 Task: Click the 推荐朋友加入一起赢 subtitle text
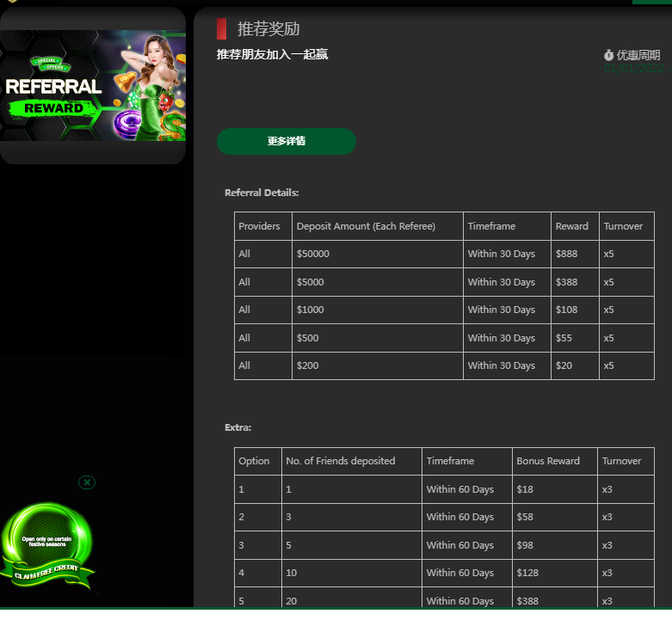272,55
